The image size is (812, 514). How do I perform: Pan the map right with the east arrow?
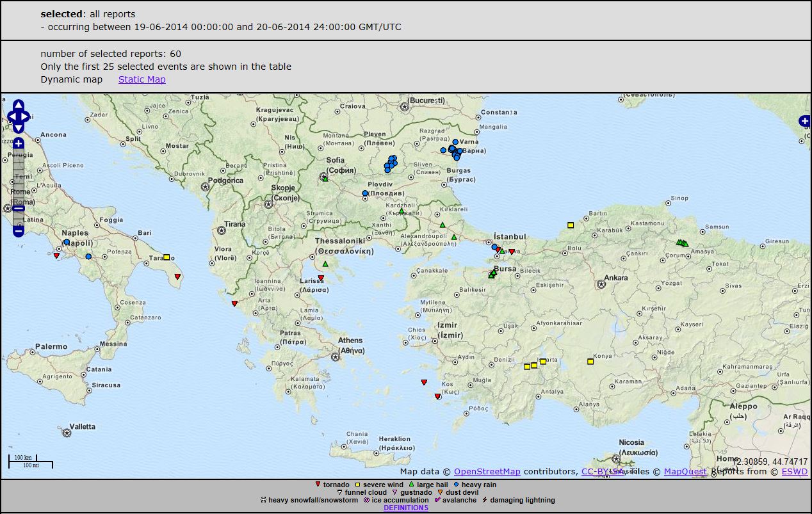click(x=26, y=117)
